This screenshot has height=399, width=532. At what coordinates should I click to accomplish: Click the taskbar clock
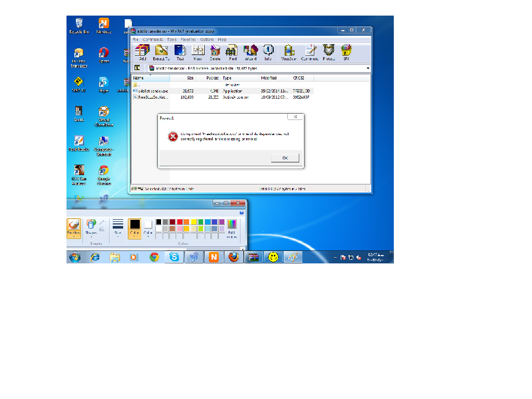[x=376, y=257]
